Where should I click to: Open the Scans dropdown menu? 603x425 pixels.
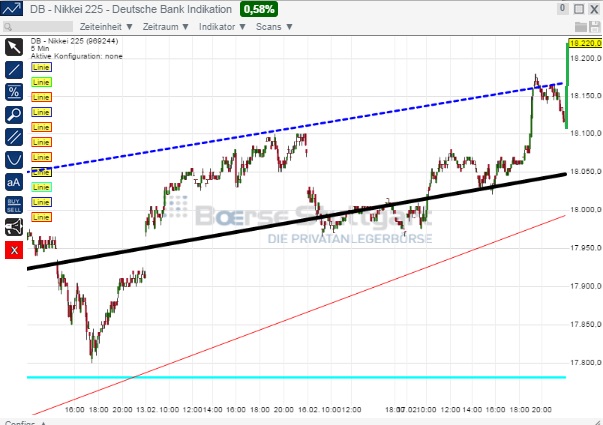tap(274, 27)
